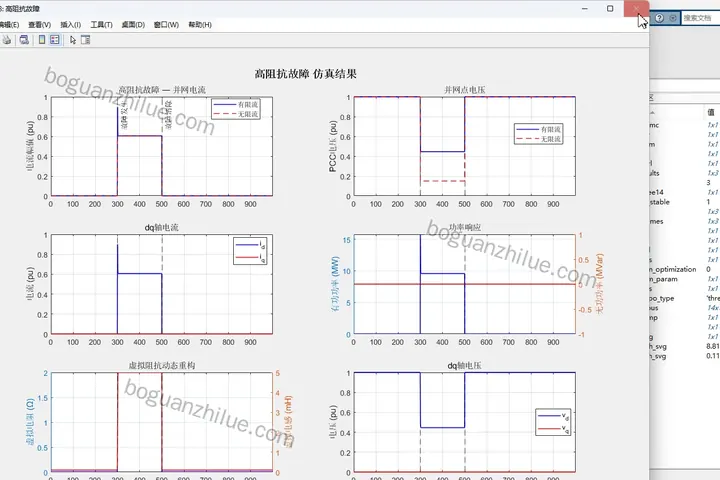The height and width of the screenshot is (480, 720).
Task: Select the po_type variable in workspace
Action: [684, 298]
